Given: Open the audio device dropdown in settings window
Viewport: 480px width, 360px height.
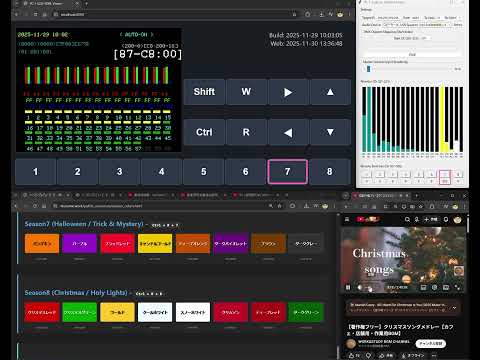Looking at the screenshot, I should click(416, 25).
